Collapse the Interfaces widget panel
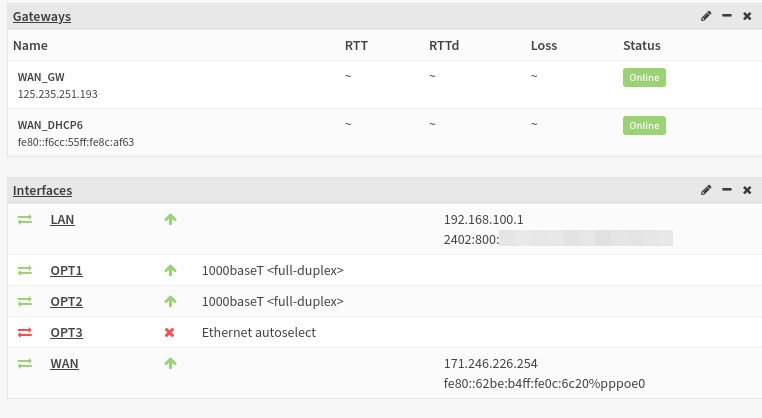The height and width of the screenshot is (418, 762). pyautogui.click(x=727, y=190)
